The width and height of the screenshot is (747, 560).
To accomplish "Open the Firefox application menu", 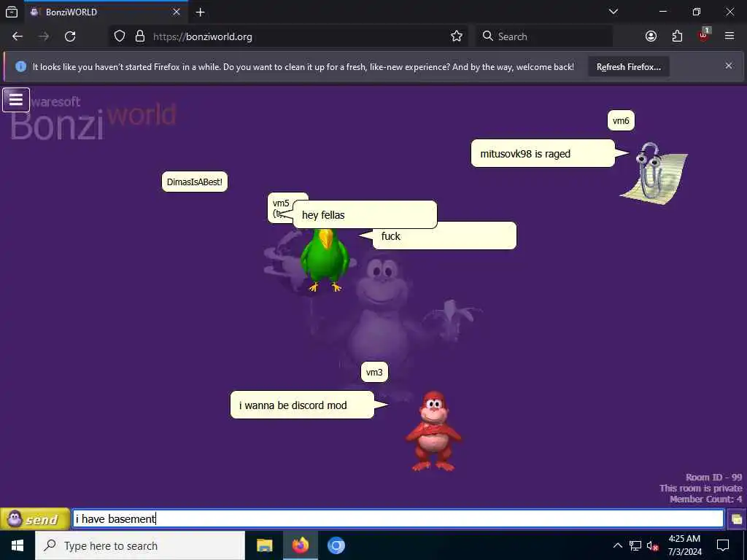I will coord(729,36).
